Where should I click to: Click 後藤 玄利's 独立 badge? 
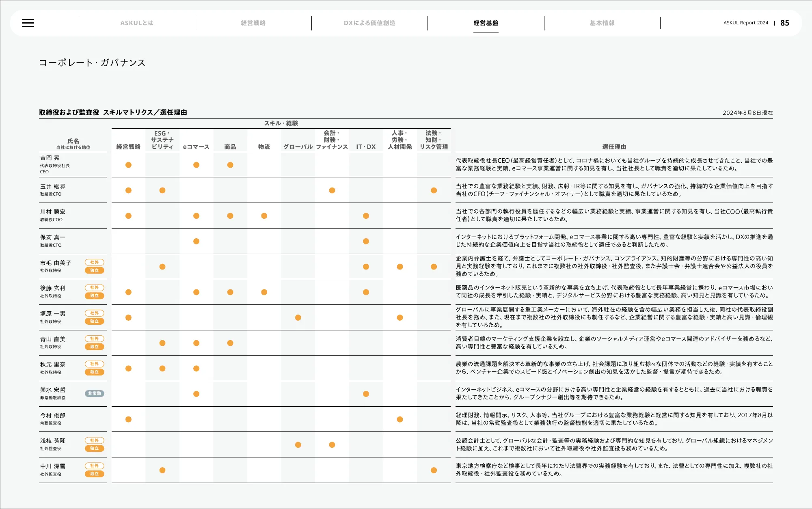[95, 296]
